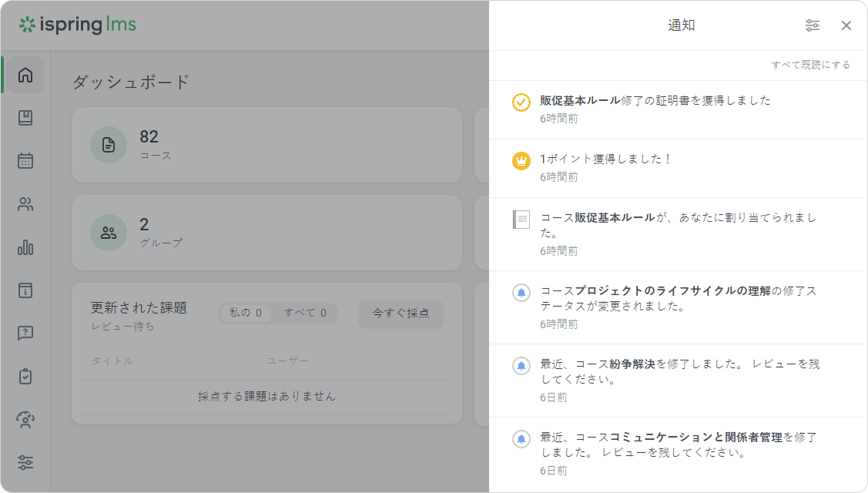
Task: Open the home dashboard sidebar icon
Action: (25, 75)
